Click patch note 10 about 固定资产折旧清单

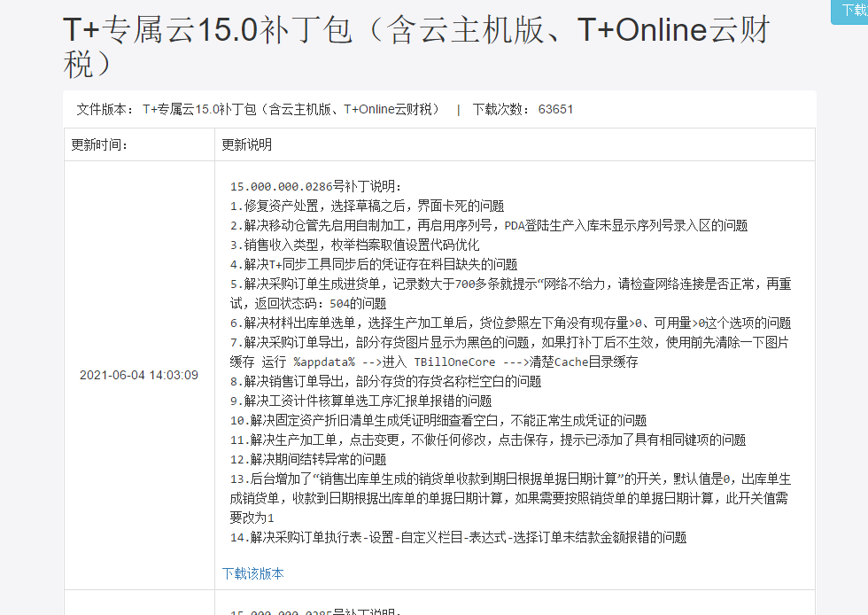coord(438,421)
